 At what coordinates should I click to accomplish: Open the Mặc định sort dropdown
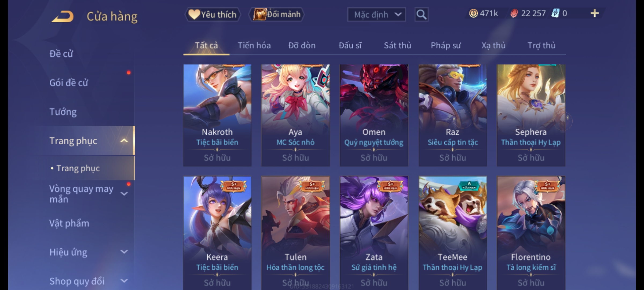point(376,15)
